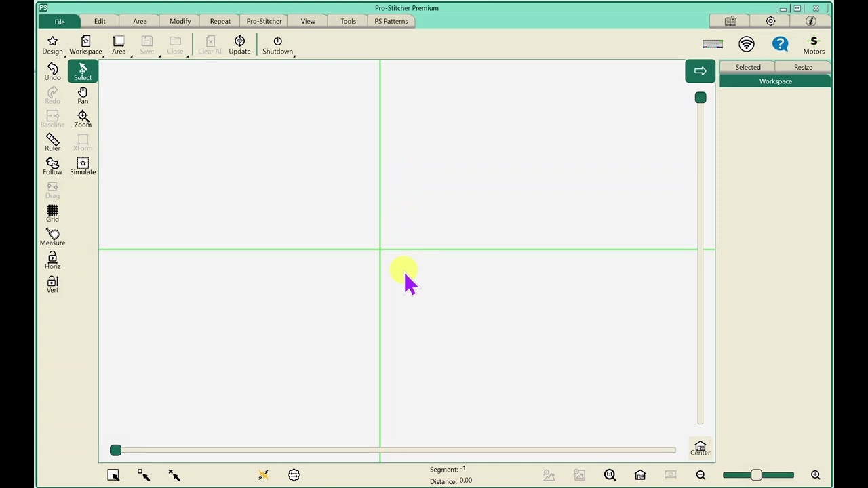Image resolution: width=868 pixels, height=488 pixels.
Task: Switch to the Resize panel tab
Action: (803, 67)
